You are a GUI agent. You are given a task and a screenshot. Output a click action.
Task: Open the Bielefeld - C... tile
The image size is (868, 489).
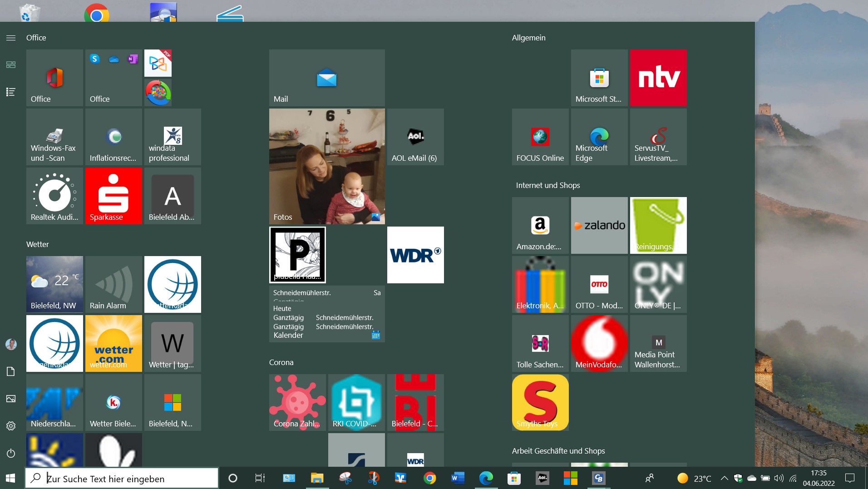click(415, 402)
